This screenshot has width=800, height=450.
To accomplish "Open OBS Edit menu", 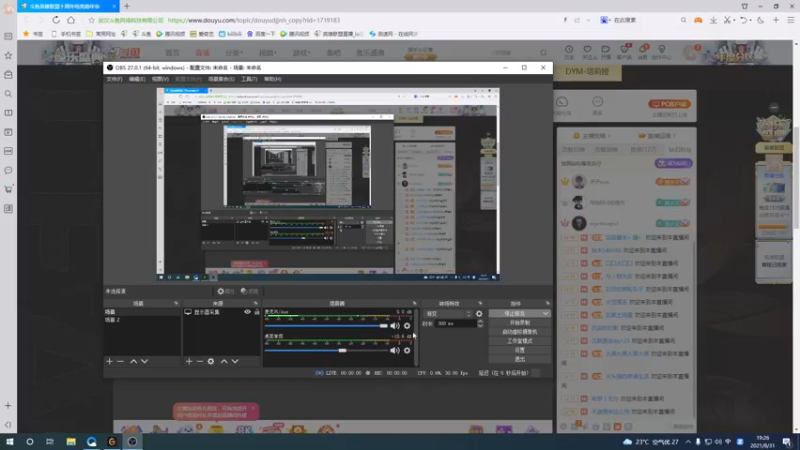I will [x=137, y=79].
